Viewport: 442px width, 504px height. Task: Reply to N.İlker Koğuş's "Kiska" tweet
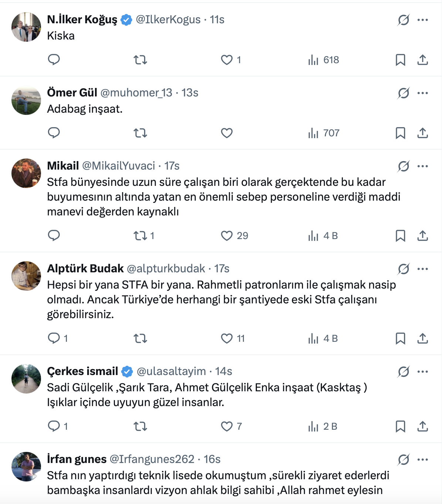coord(54,59)
